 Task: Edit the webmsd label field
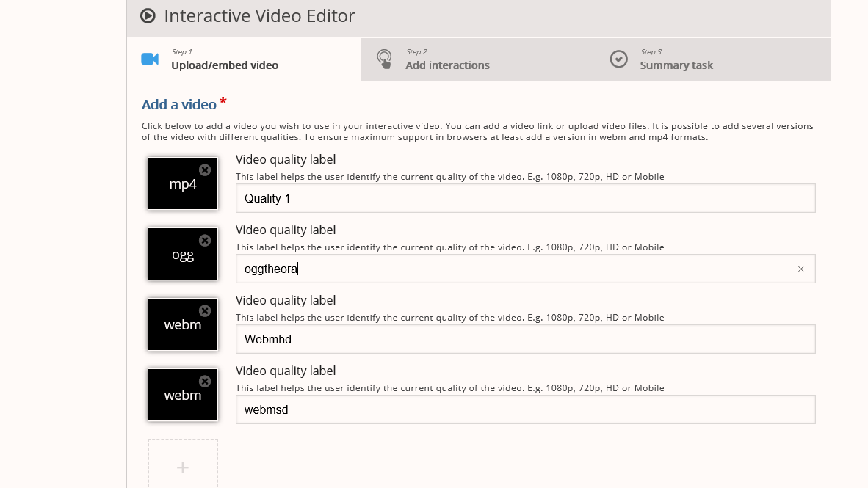[x=525, y=409]
